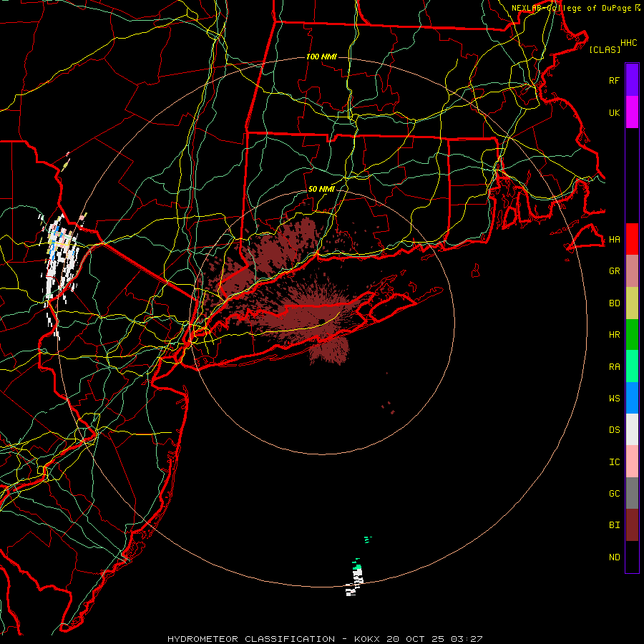This screenshot has width=644, height=644.
Task: Click the GR legend label
Action: (615, 271)
